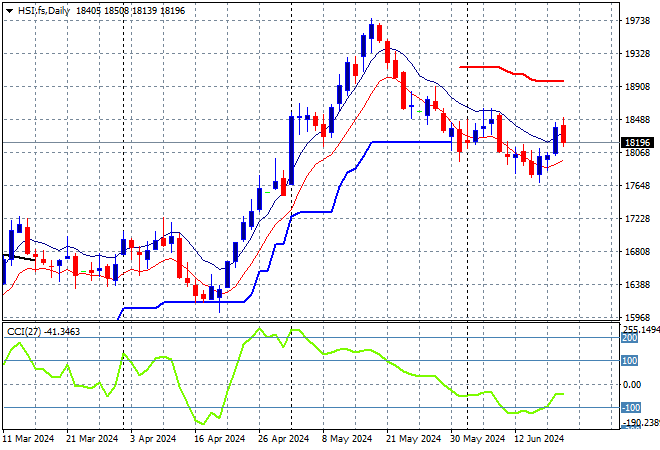660x450 pixels.
Task: Click the chart menu triangle beside HSI,fs,Daily
Action: coord(9,8)
